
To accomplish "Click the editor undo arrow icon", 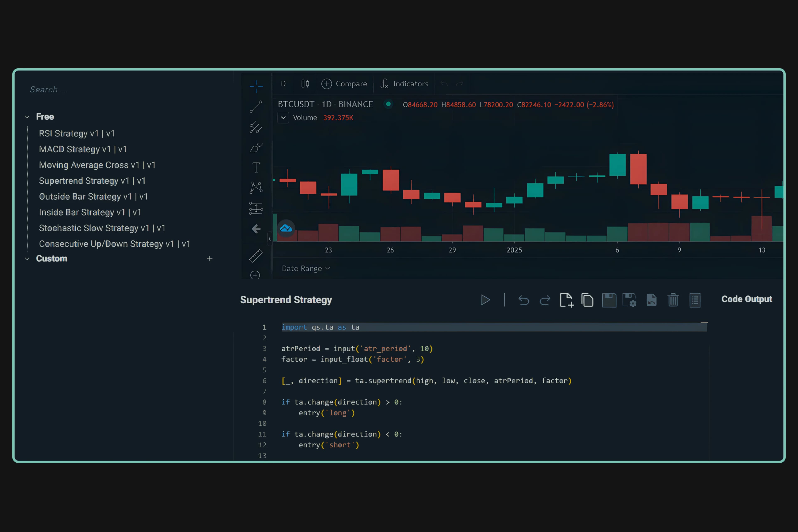I will coord(524,300).
